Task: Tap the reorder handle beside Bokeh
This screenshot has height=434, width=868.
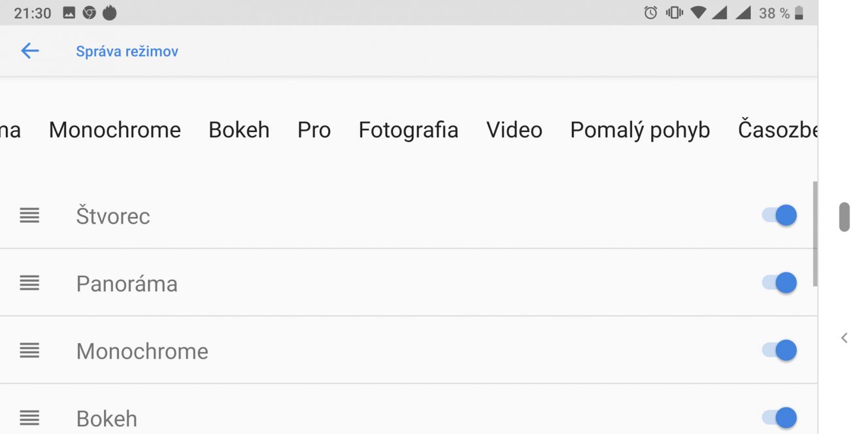Action: [29, 418]
